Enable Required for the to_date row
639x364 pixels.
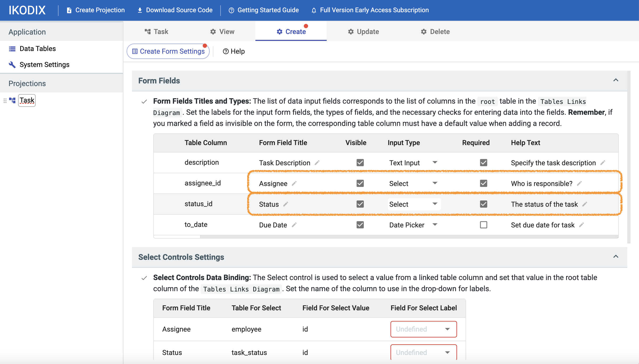click(483, 225)
